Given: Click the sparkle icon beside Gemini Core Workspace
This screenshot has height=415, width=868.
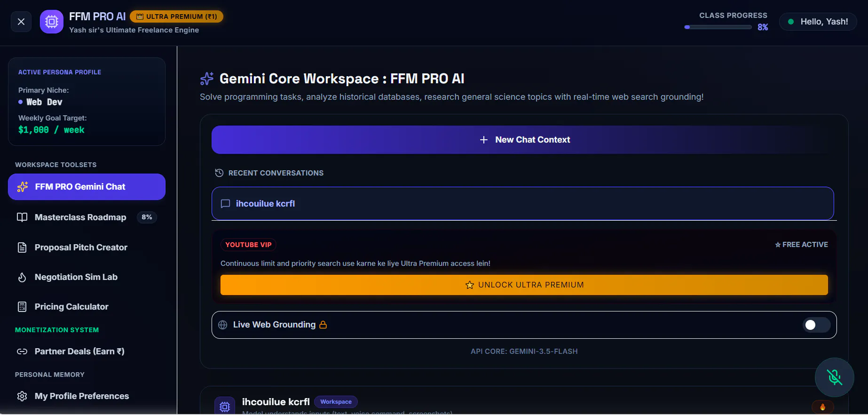Looking at the screenshot, I should 207,79.
